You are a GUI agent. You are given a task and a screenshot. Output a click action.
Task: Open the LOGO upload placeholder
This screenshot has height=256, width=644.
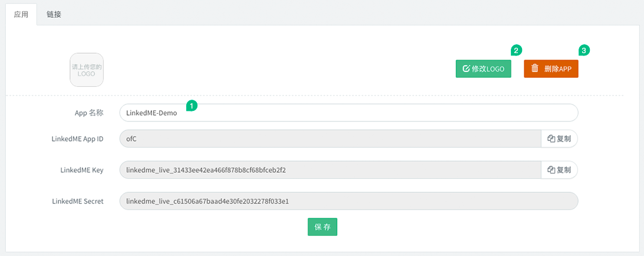87,70
